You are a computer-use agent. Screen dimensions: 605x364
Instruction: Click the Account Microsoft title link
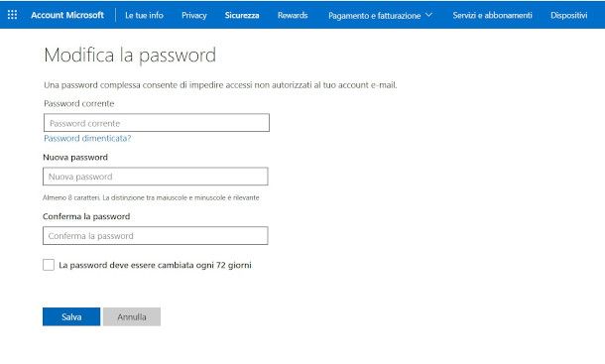click(67, 15)
